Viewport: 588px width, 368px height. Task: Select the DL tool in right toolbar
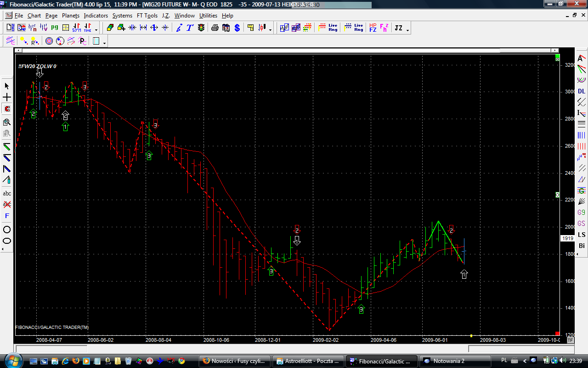(x=582, y=91)
